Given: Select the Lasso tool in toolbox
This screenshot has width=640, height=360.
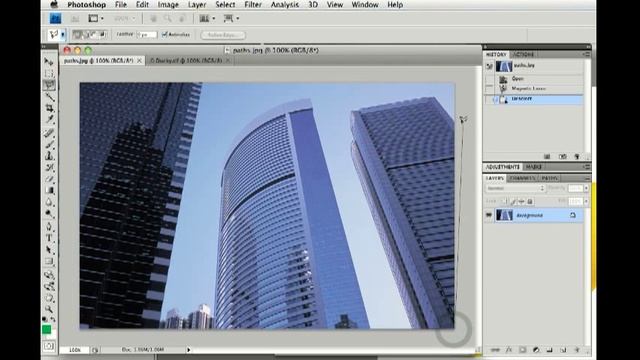Looking at the screenshot, I should click(49, 85).
